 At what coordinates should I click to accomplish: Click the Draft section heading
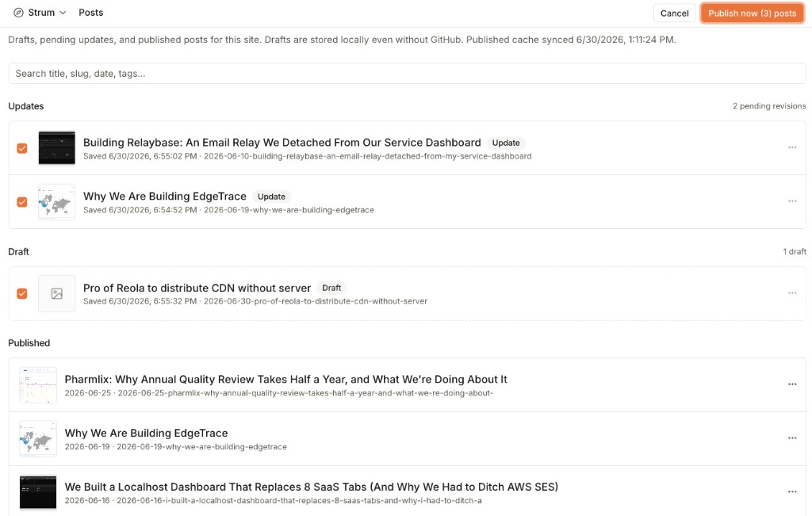tap(19, 251)
